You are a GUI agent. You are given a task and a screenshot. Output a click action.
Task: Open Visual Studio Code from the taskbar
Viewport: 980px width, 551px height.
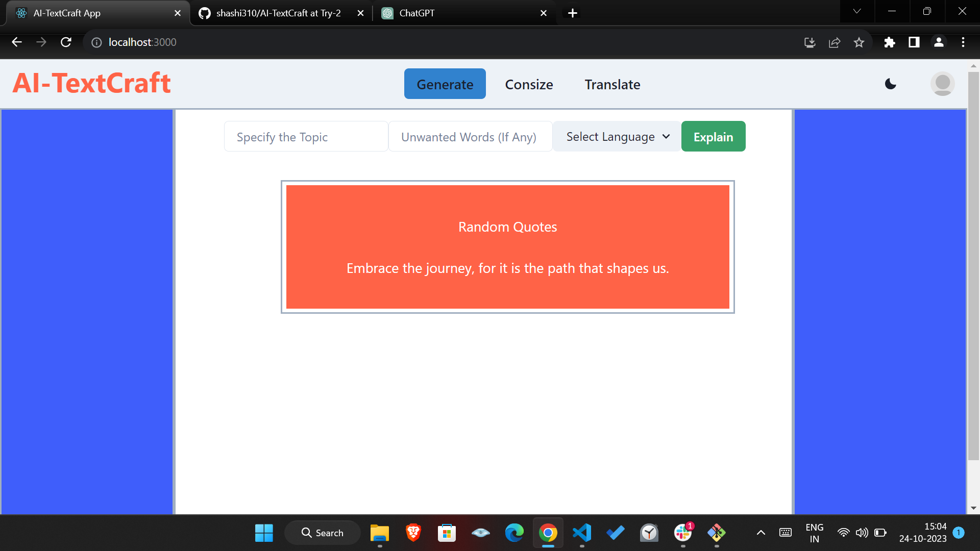tap(582, 533)
